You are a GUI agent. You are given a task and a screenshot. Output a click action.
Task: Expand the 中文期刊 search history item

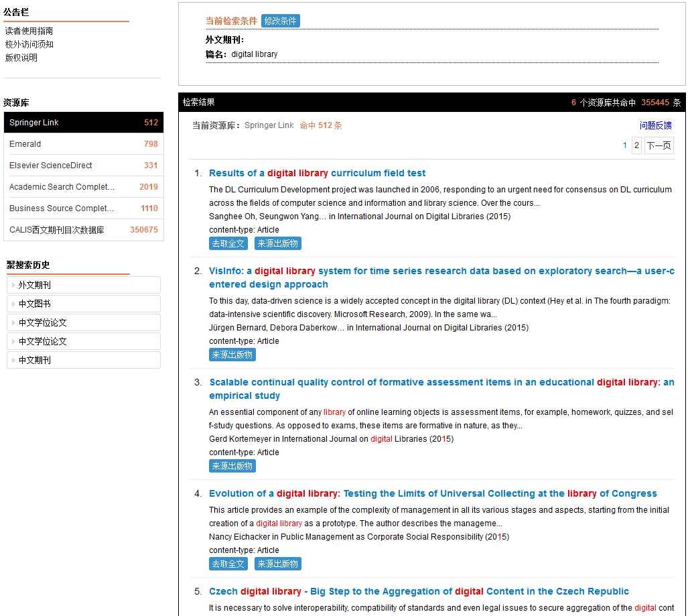(83, 360)
